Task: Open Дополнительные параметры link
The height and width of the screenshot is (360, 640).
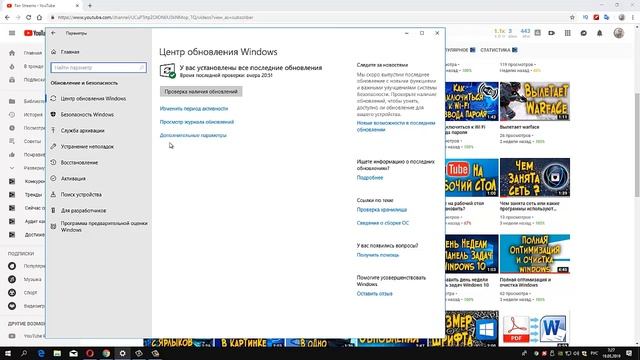Action: (193, 135)
